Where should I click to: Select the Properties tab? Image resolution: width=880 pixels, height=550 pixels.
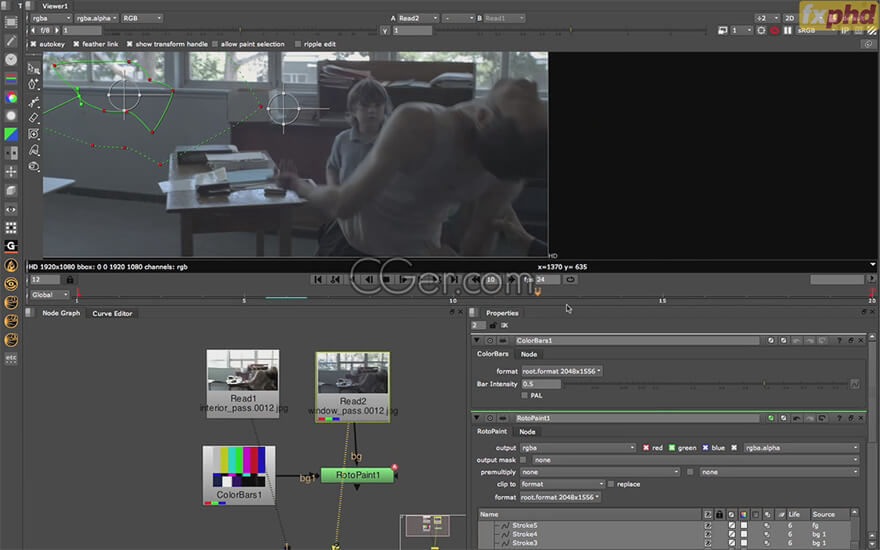502,313
